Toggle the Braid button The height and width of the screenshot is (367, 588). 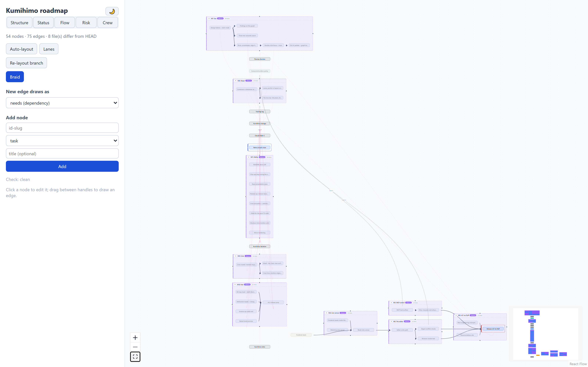pos(15,77)
